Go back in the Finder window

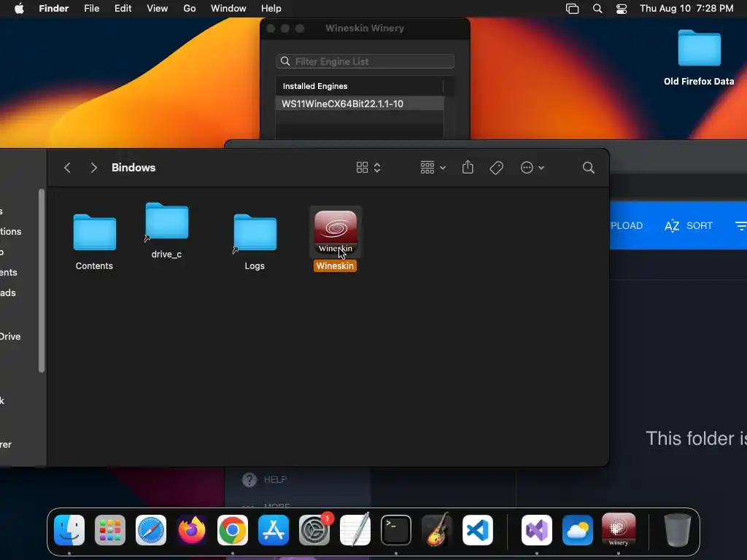(x=67, y=168)
